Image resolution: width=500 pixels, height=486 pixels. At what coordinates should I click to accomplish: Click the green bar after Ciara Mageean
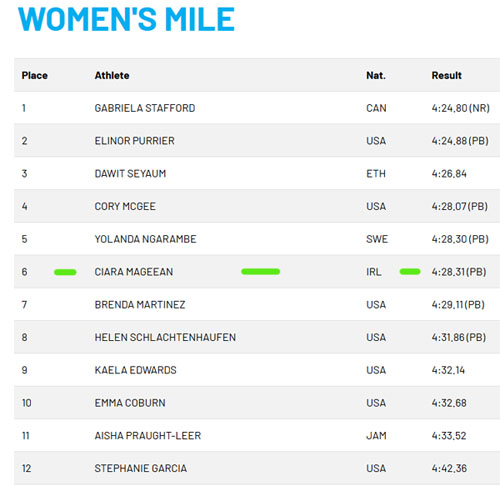point(261,271)
